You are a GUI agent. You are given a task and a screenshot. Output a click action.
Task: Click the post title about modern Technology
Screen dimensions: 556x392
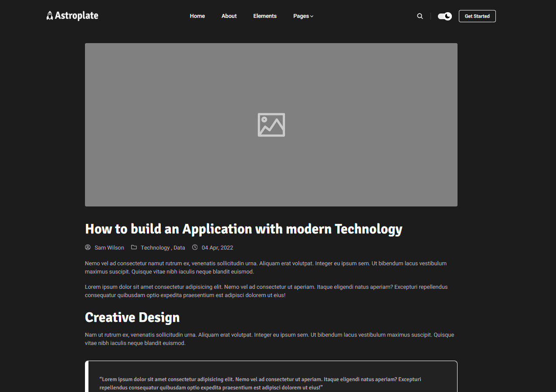(243, 229)
